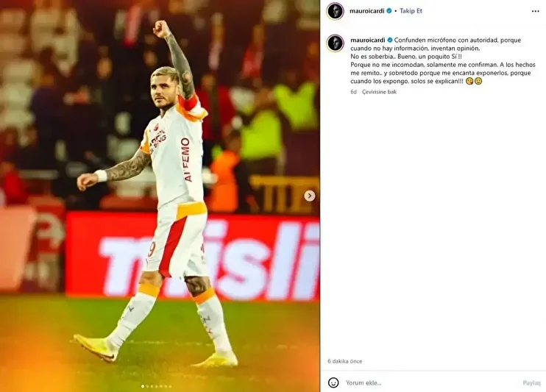Viewport: 546px width, 392px height.
Task: Select the verified badge next to caption username
Action: pos(390,40)
